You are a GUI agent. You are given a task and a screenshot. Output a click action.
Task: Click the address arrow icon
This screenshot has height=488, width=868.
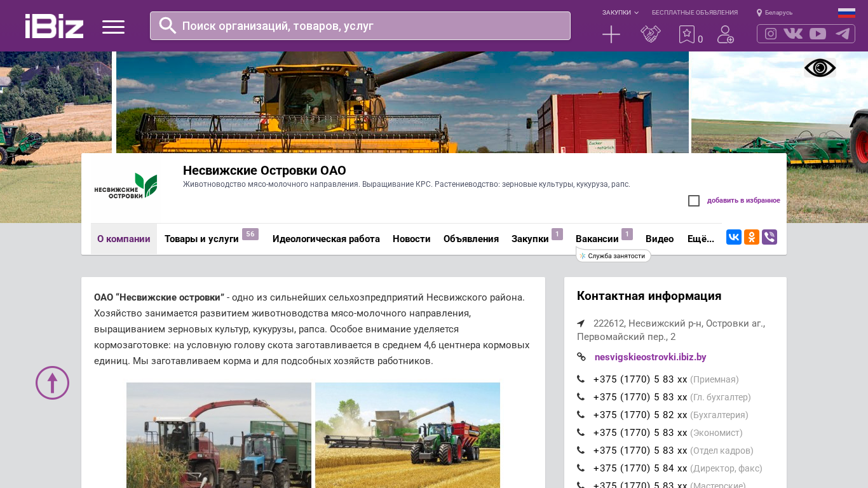581,323
